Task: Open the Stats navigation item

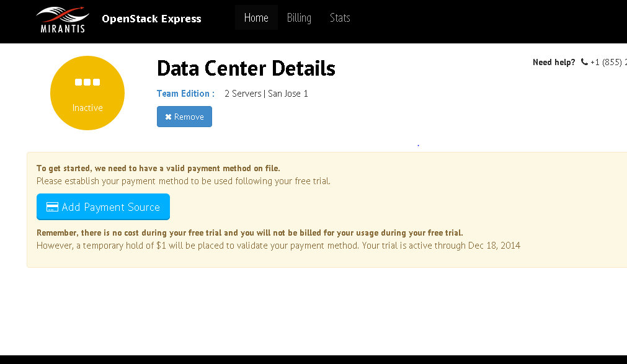Action: 340,17
